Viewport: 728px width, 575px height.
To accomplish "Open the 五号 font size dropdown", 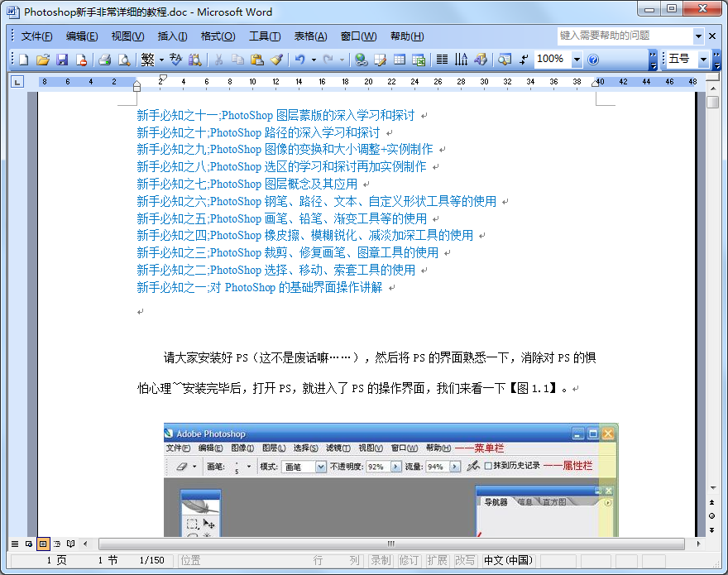I will point(703,60).
